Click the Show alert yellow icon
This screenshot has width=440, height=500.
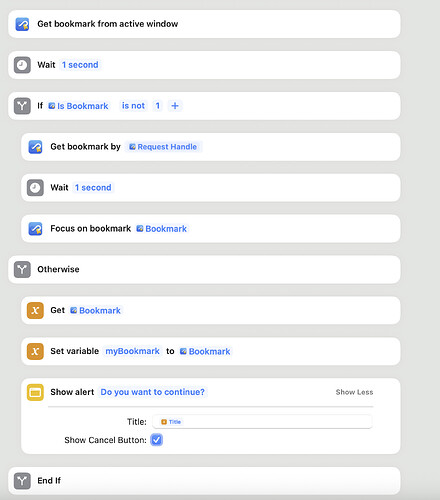pos(35,392)
